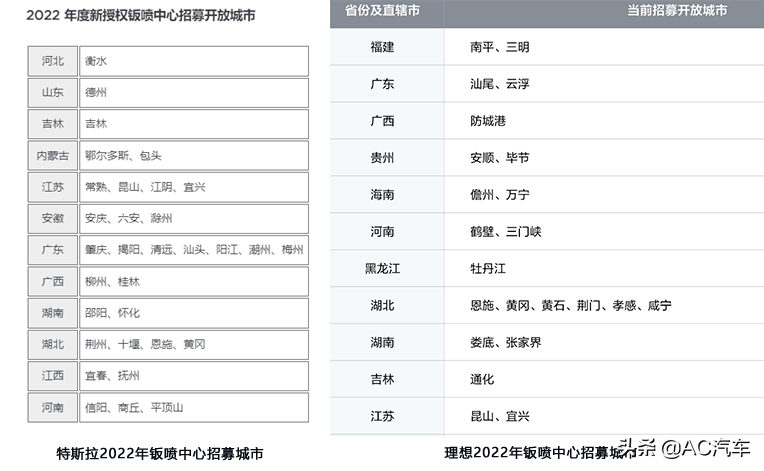Select 湖北 beside '恩施、黄冈、黄石' row
764x471 pixels.
click(x=387, y=305)
